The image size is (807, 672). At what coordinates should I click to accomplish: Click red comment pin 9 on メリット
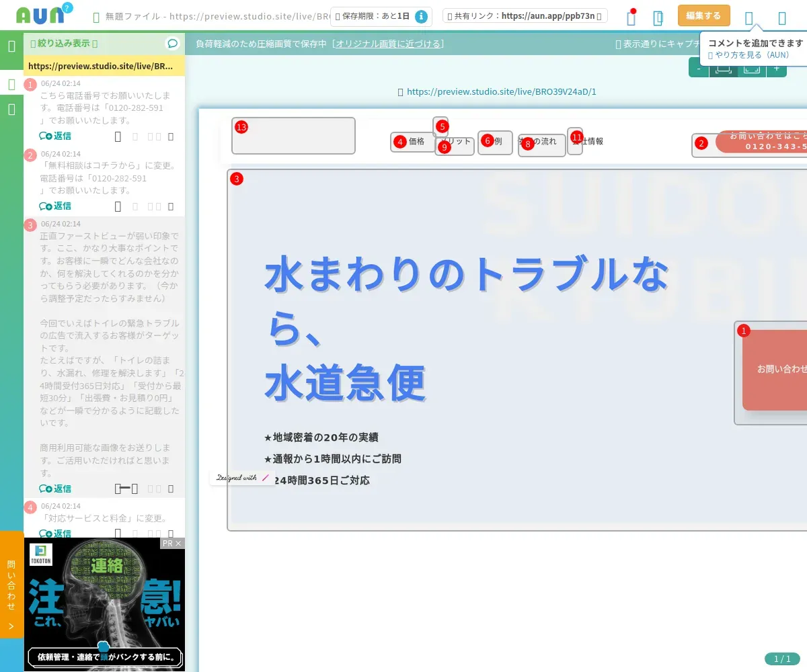pos(443,146)
